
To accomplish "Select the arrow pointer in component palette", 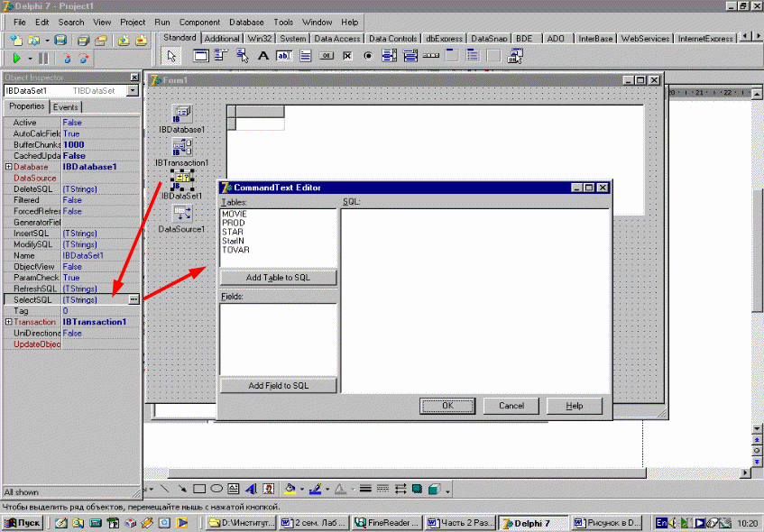I will point(171,56).
